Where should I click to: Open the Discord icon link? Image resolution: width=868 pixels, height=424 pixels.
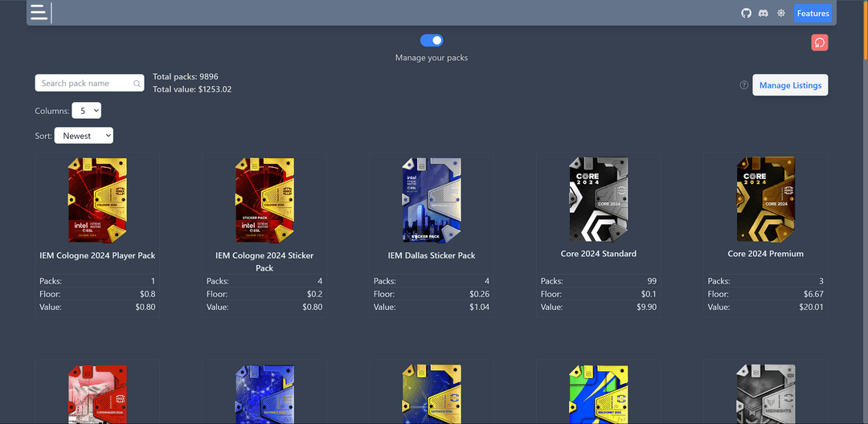(763, 14)
